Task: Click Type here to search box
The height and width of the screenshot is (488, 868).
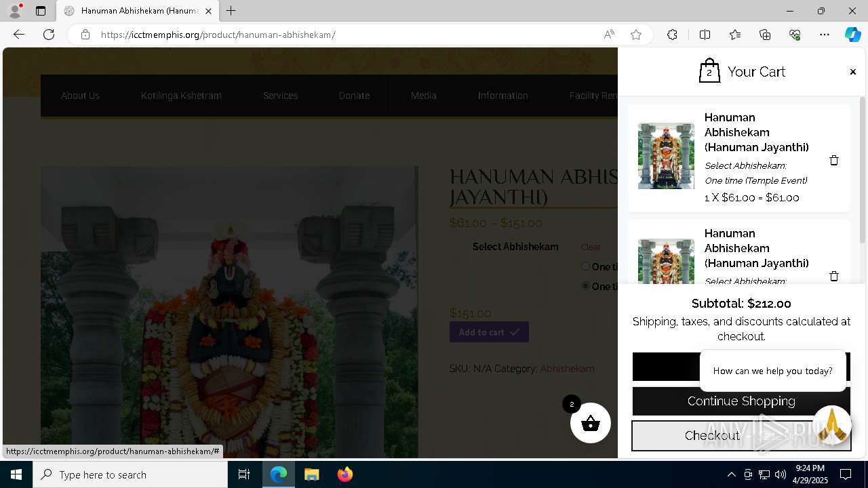Action: [x=130, y=474]
